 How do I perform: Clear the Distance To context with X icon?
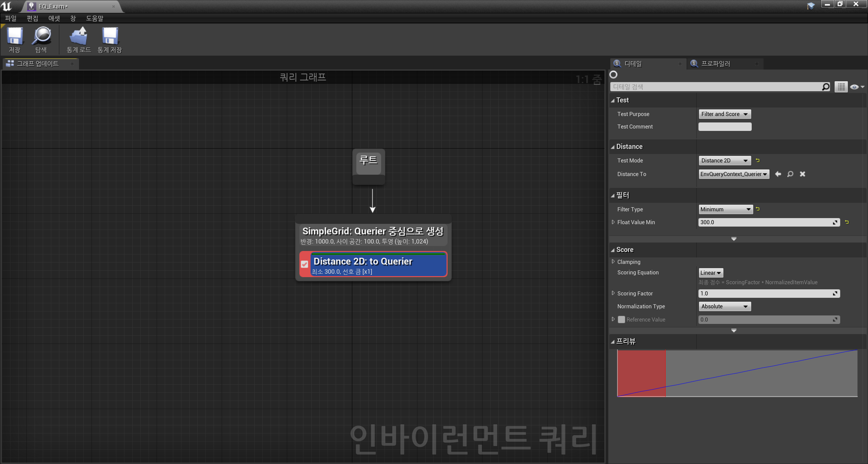tap(803, 174)
